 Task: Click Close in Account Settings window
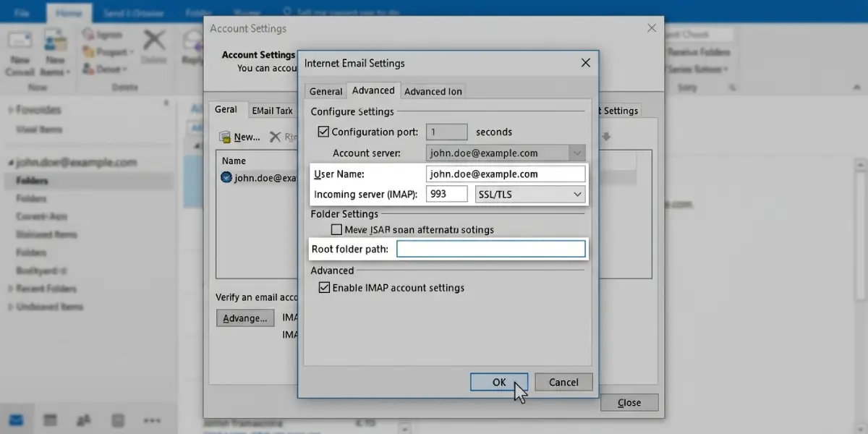[x=629, y=403]
